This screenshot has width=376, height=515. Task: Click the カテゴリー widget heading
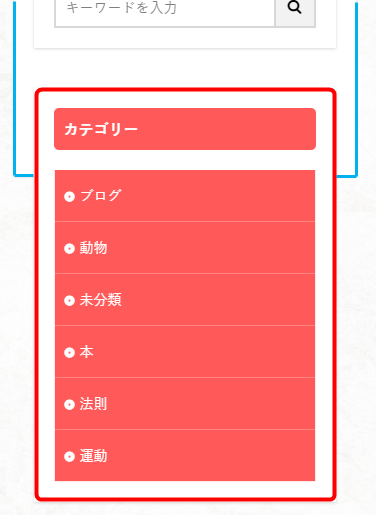tap(101, 129)
